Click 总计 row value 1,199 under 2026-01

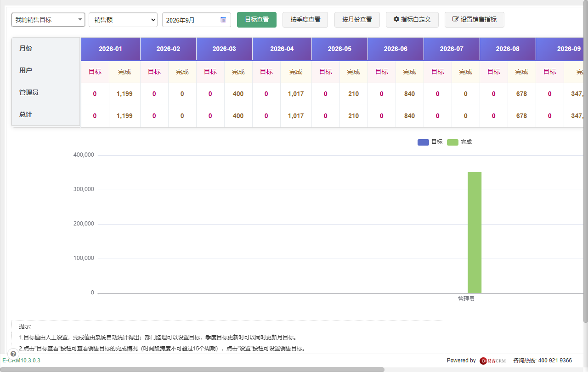(124, 116)
